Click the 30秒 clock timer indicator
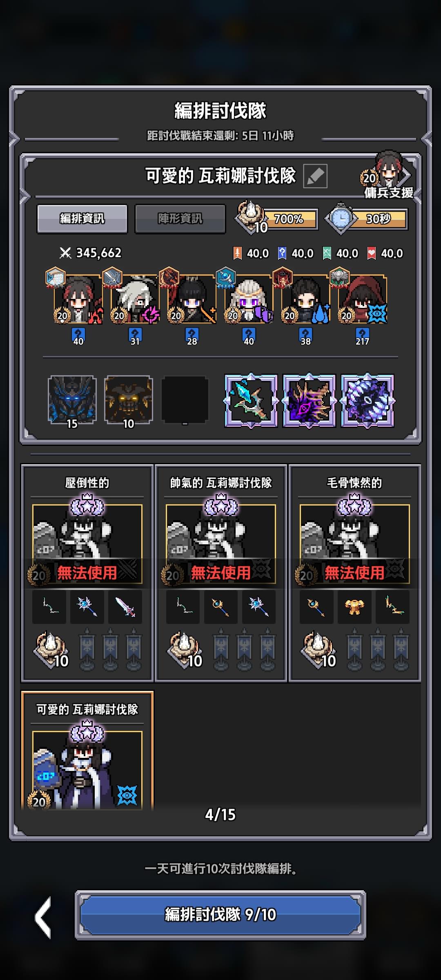The image size is (441, 980). coord(367,218)
